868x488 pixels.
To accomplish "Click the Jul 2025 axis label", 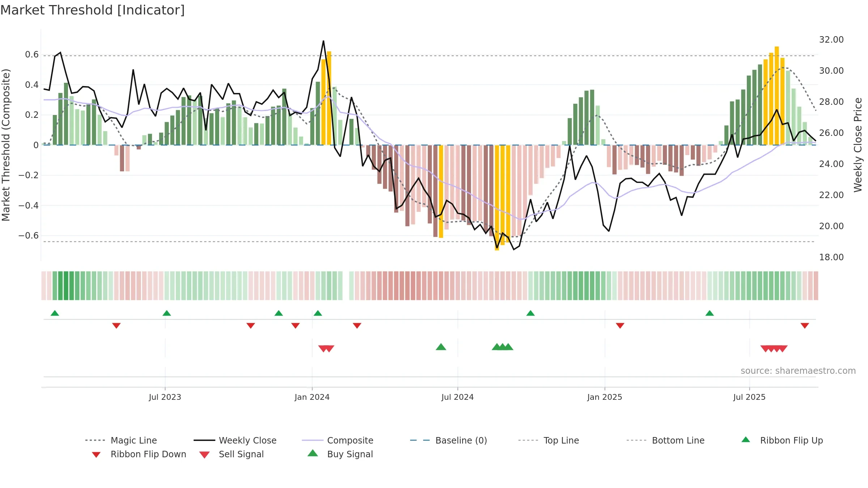I will click(749, 397).
